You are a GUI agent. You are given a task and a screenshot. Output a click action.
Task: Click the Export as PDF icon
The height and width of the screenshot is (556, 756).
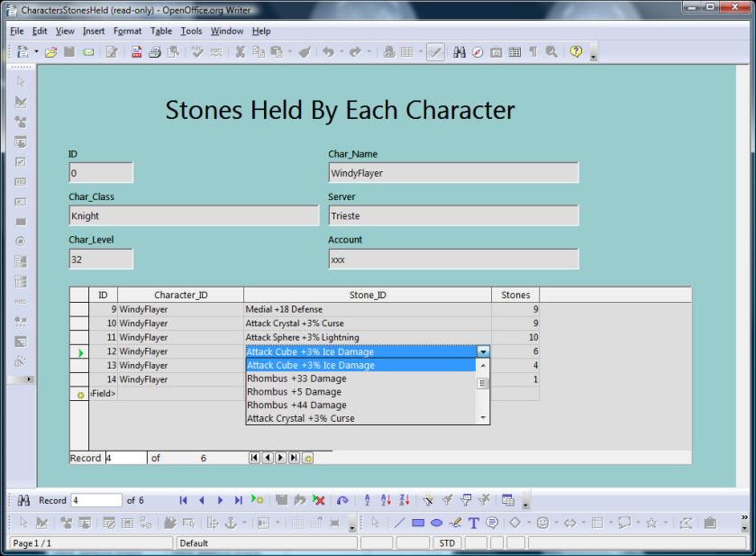(x=137, y=52)
